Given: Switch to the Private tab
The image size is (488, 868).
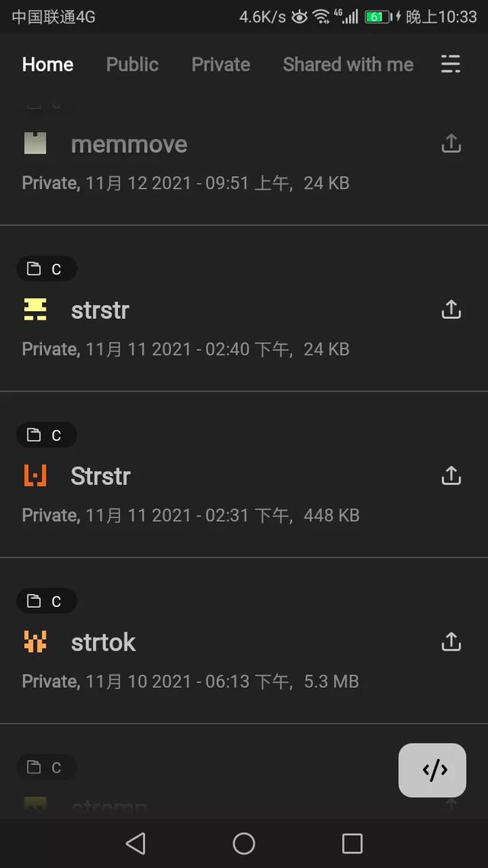Looking at the screenshot, I should (x=221, y=64).
